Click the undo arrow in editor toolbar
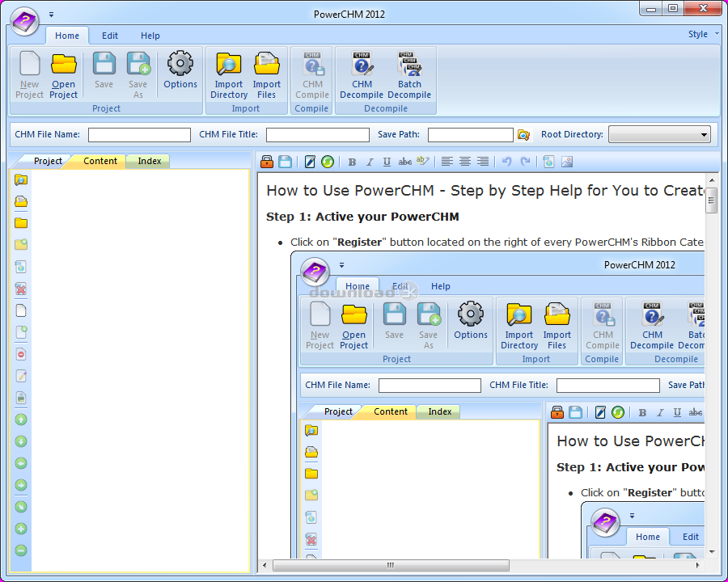 [507, 162]
